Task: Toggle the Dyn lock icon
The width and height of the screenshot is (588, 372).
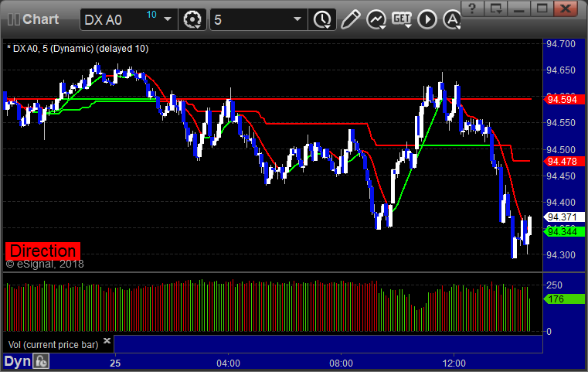Action: coord(41,361)
